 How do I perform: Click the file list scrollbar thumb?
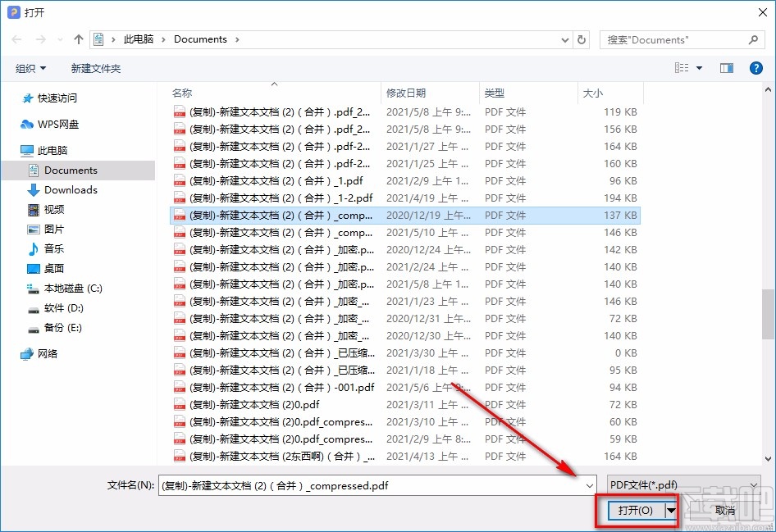(x=768, y=315)
